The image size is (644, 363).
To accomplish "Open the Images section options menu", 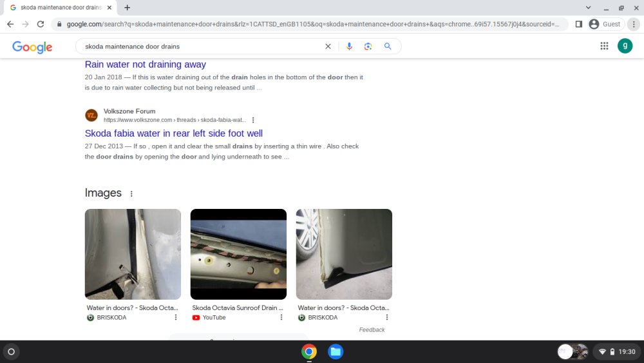I will pos(131,193).
